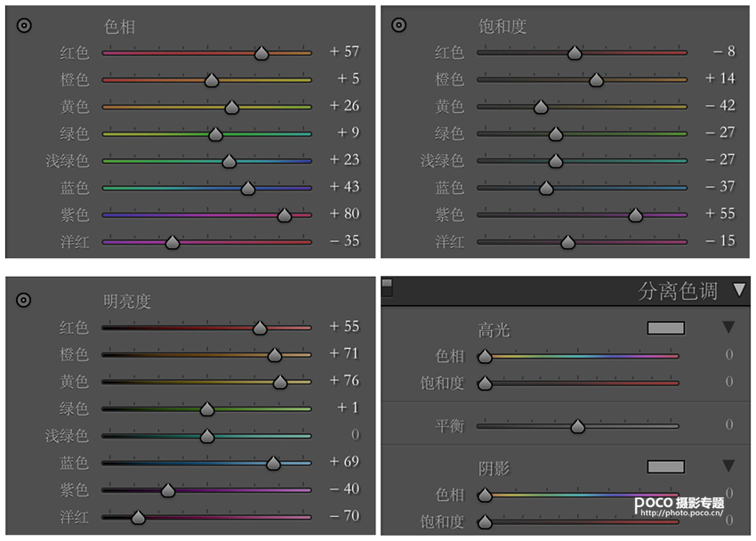Click the 红色 hue slider handle
This screenshot has width=756, height=541.
click(x=261, y=53)
